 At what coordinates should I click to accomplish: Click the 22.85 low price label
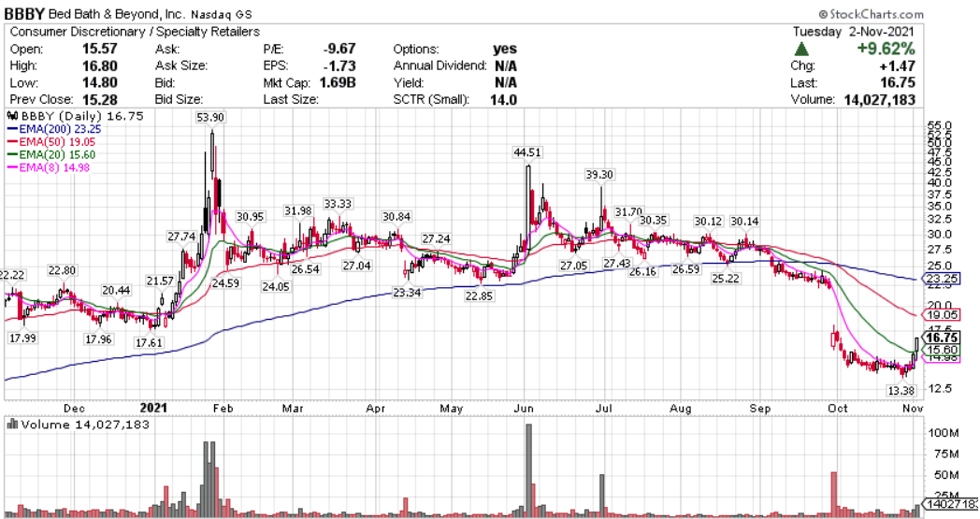click(x=479, y=296)
